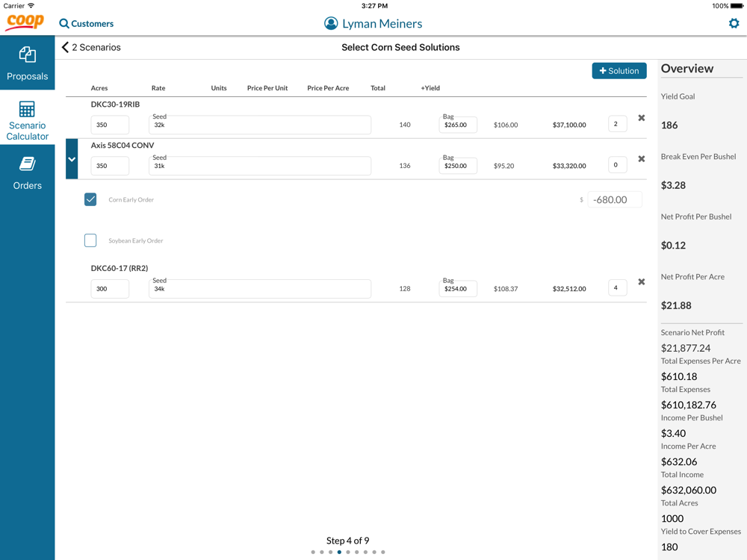This screenshot has width=747, height=560.
Task: Add a new Solution
Action: [x=619, y=70]
